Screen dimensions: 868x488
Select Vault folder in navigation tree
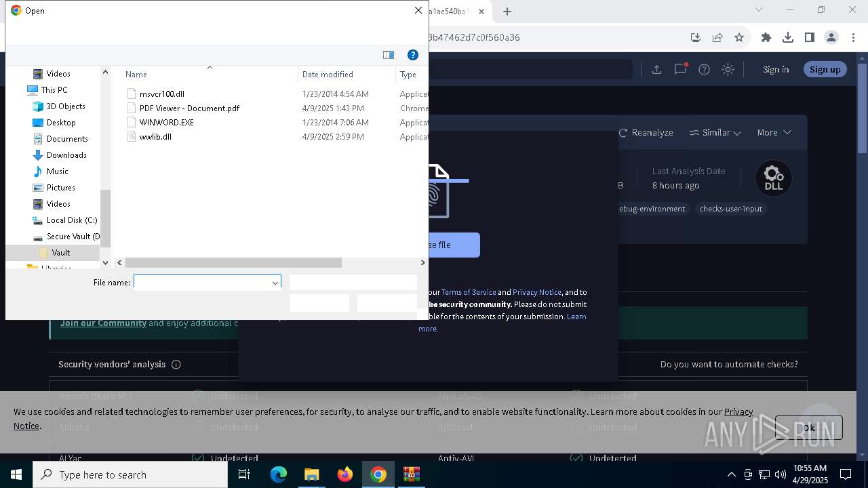click(60, 253)
